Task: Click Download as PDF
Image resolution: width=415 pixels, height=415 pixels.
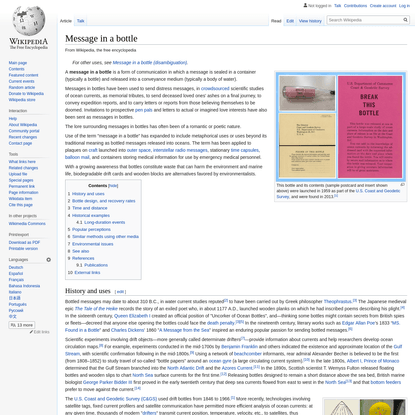Action: [24, 242]
